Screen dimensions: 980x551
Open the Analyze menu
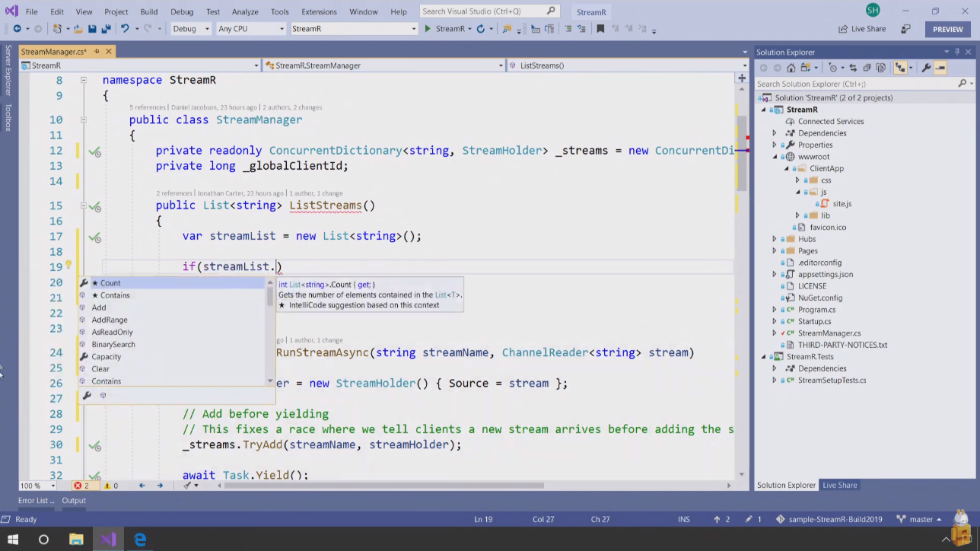click(245, 12)
